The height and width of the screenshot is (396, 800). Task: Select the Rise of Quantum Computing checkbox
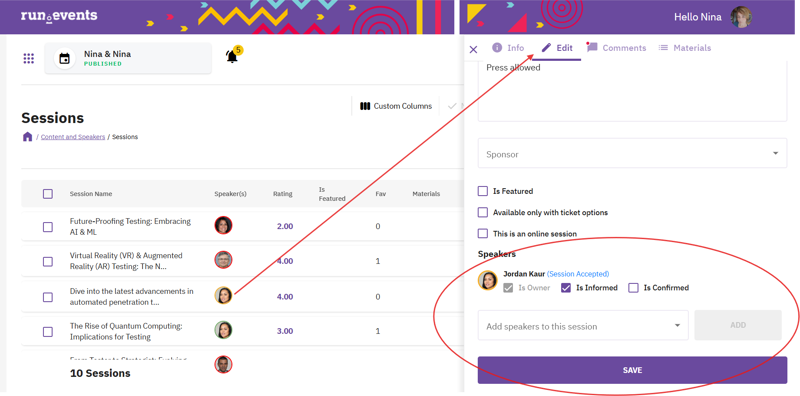47,332
